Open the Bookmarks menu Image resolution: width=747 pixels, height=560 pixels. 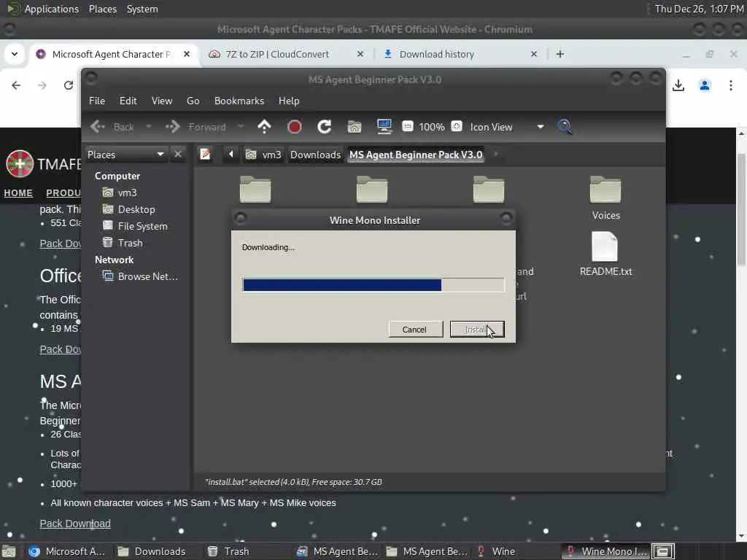click(x=239, y=101)
